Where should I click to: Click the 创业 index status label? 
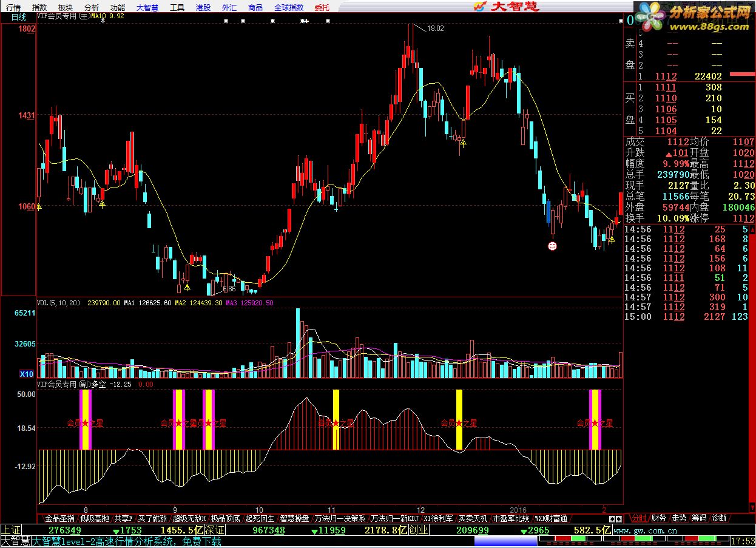[x=419, y=530]
